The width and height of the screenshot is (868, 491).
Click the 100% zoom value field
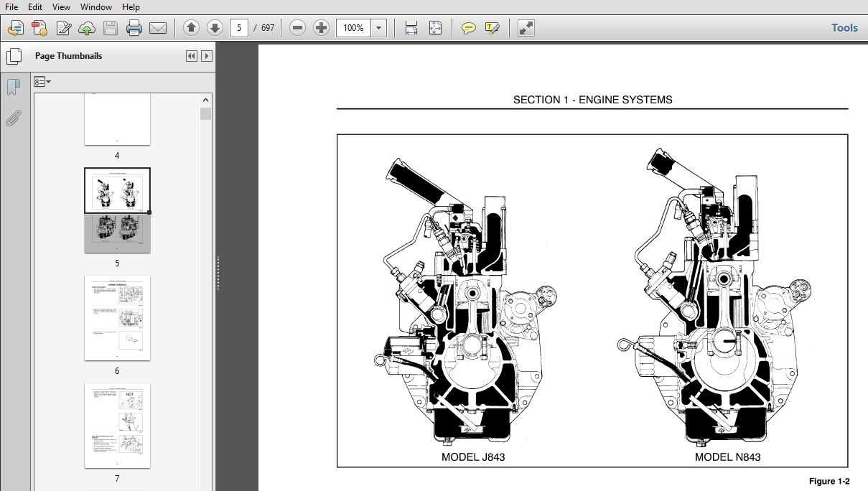[353, 28]
